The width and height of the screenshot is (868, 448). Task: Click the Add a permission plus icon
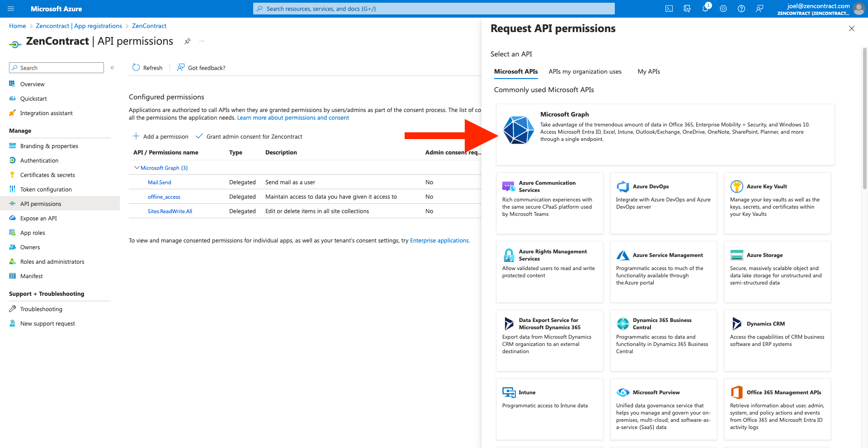[136, 136]
